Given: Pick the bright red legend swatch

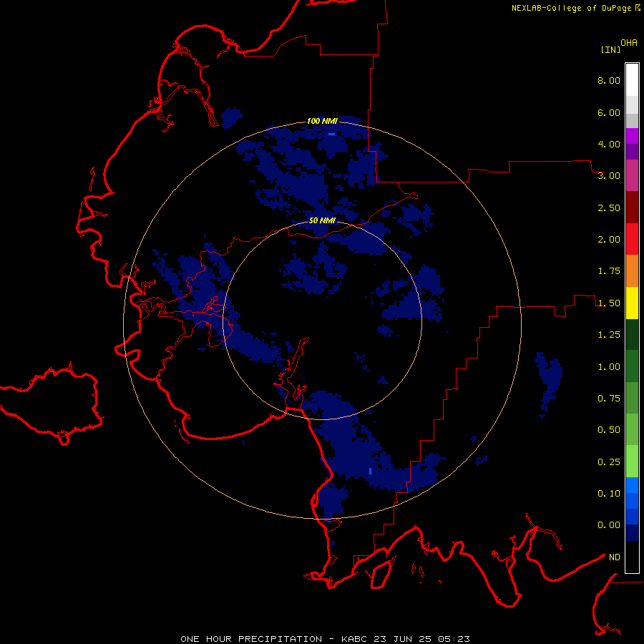Looking at the screenshot, I should point(632,239).
